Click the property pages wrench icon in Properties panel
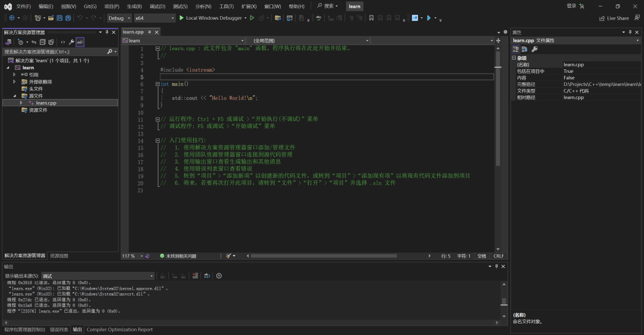The image size is (644, 335). coord(534,49)
